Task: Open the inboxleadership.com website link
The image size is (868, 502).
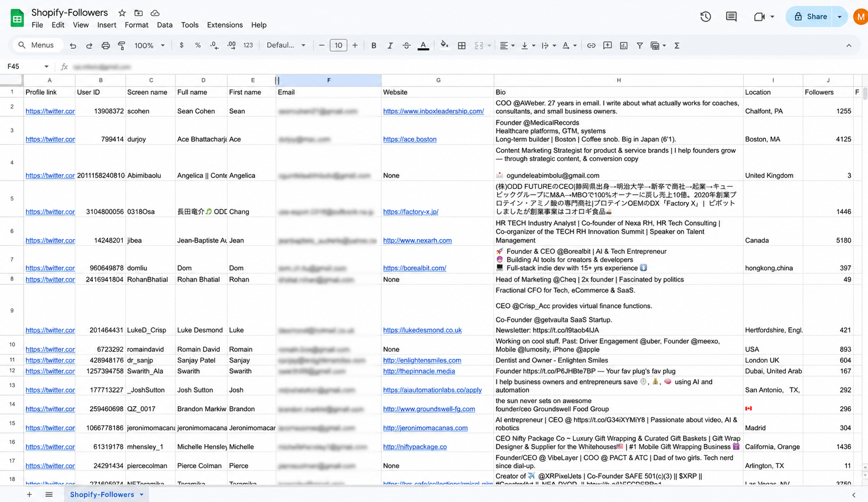Action: coord(433,111)
